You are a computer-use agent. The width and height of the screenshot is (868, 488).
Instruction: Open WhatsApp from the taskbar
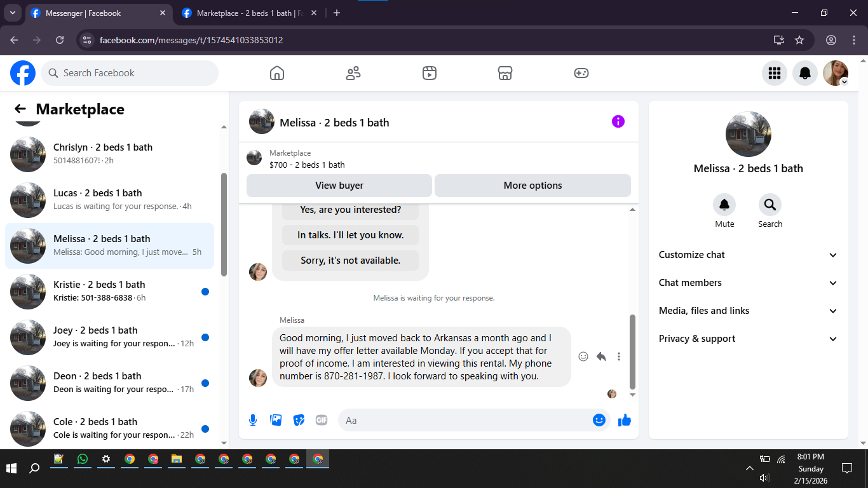click(82, 459)
